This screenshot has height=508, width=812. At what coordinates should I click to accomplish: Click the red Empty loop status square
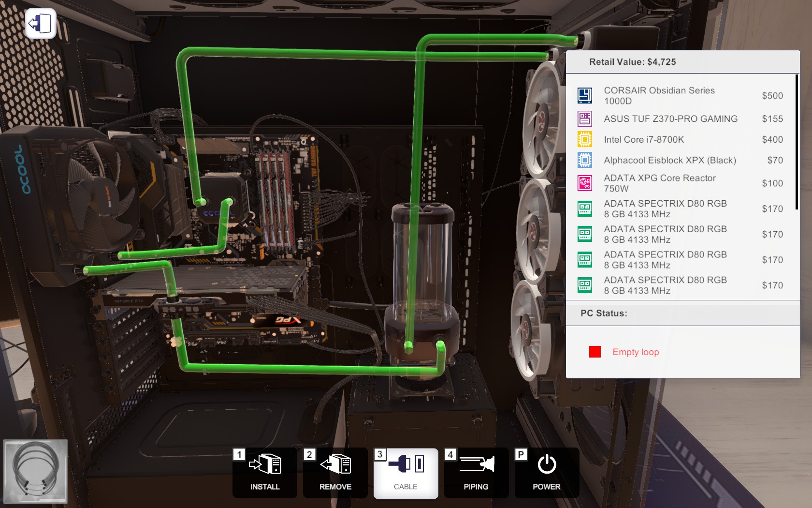pyautogui.click(x=595, y=352)
